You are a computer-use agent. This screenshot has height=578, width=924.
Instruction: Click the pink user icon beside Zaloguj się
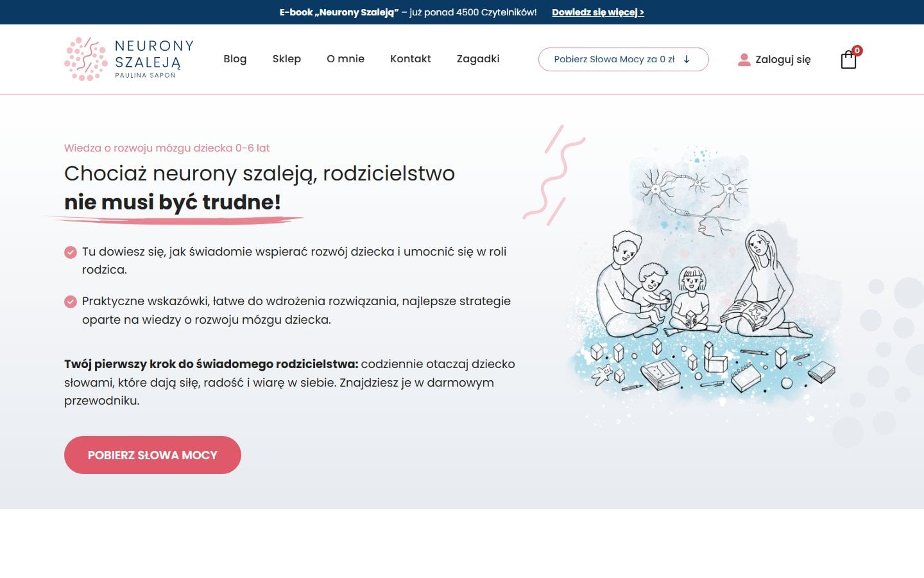(x=744, y=59)
